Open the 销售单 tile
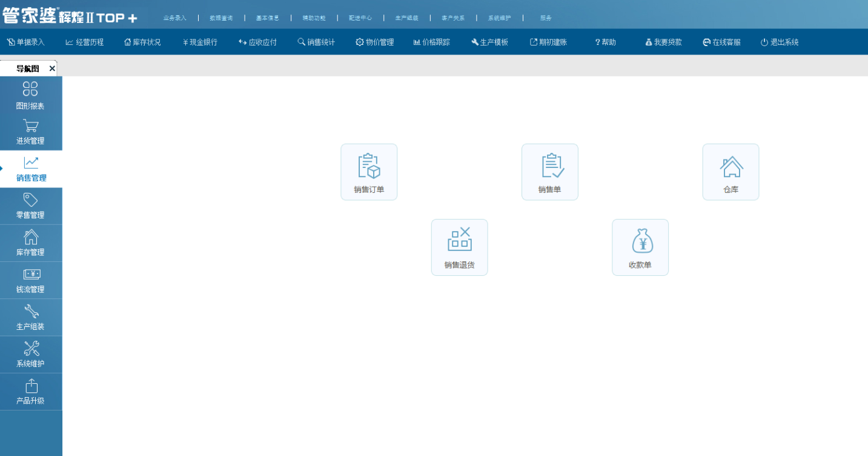This screenshot has width=868, height=456. [550, 172]
